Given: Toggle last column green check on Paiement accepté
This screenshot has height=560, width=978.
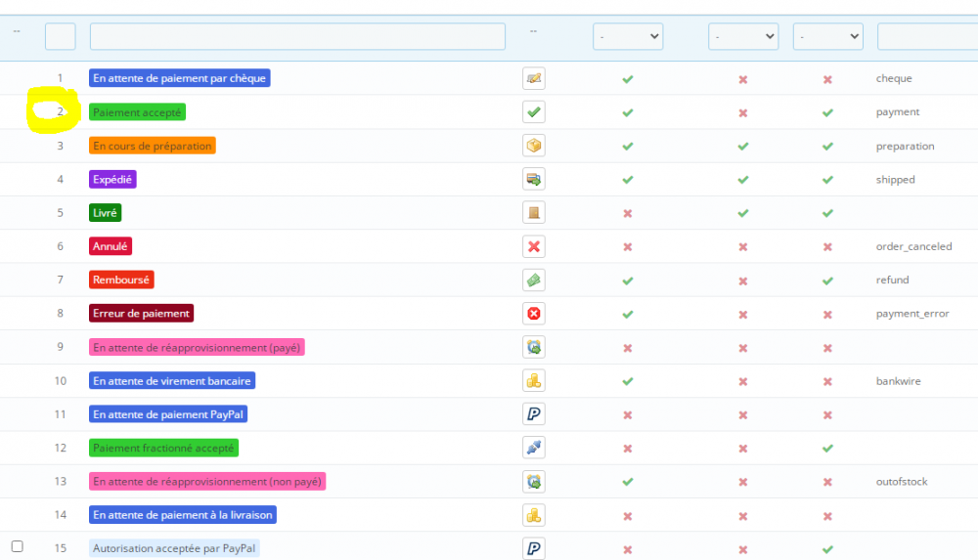Looking at the screenshot, I should pos(827,112).
